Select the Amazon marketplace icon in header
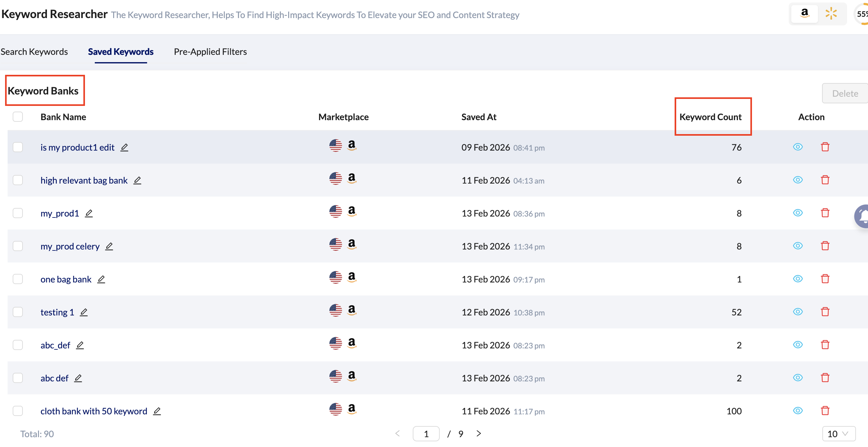Viewport: 868px width, 447px height. [x=804, y=14]
